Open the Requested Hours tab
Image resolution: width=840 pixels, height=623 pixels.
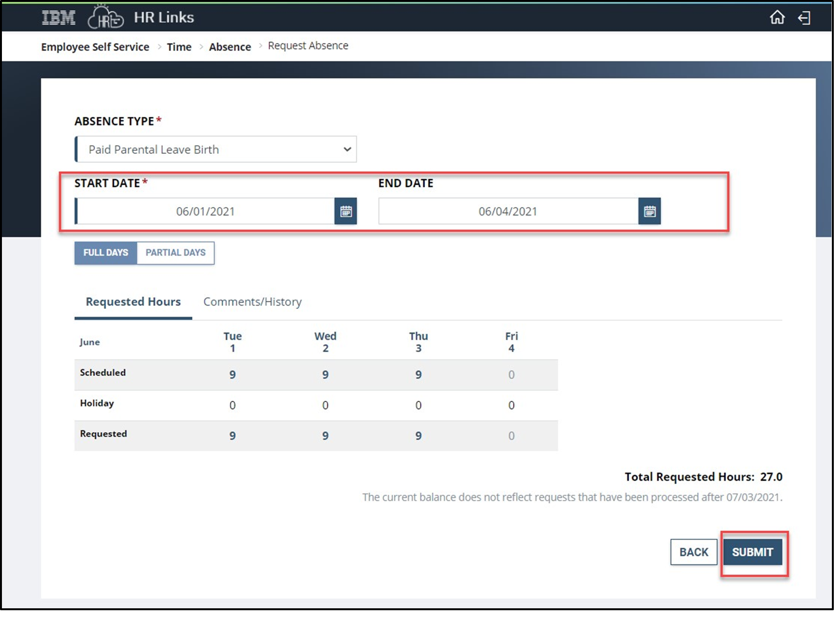tap(133, 302)
